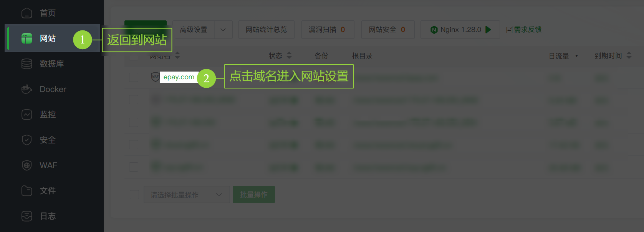Expand the Advanced Settings (高级设置) dropdown arrow
The image size is (644, 232).
coord(223,30)
